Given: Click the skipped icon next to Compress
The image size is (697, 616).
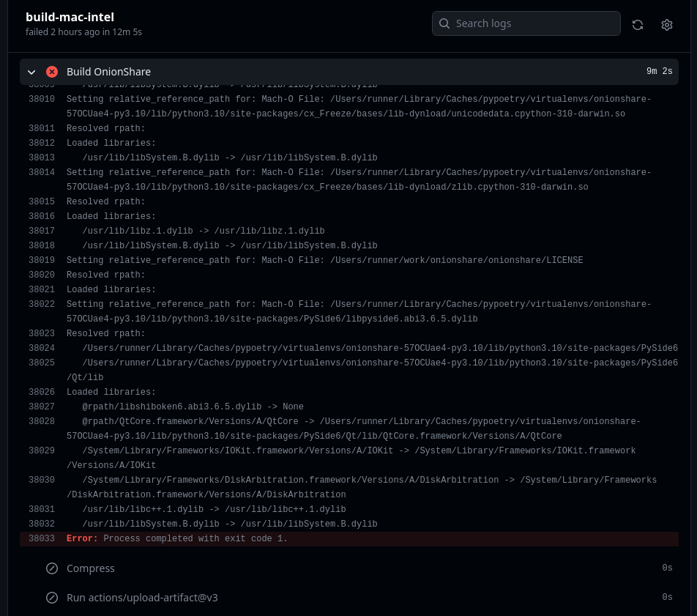Looking at the screenshot, I should 52,568.
